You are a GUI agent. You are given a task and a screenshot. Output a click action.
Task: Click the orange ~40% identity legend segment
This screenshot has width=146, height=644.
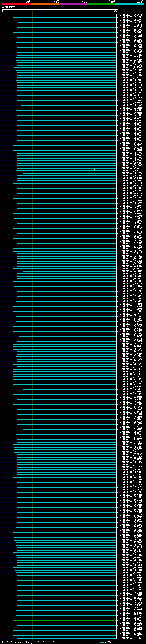click(x=45, y=4)
